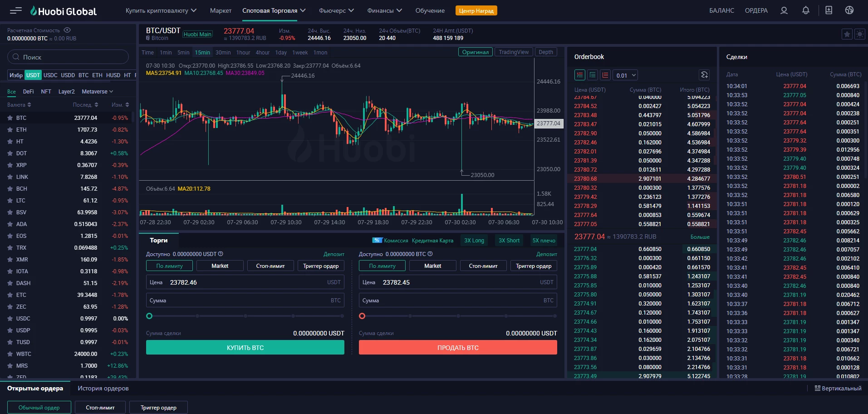This screenshot has height=414, width=868.
Task: Click the app download icon in header
Action: (829, 10)
